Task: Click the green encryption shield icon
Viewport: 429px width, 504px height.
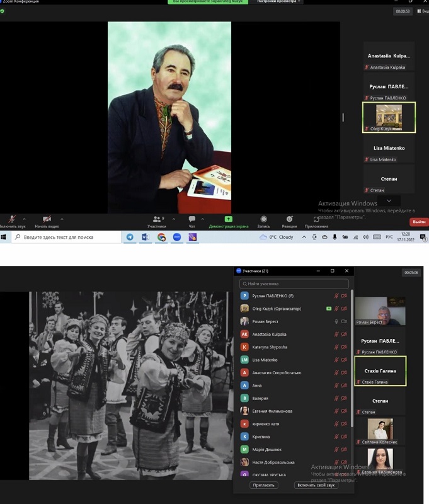Action: click(3, 11)
